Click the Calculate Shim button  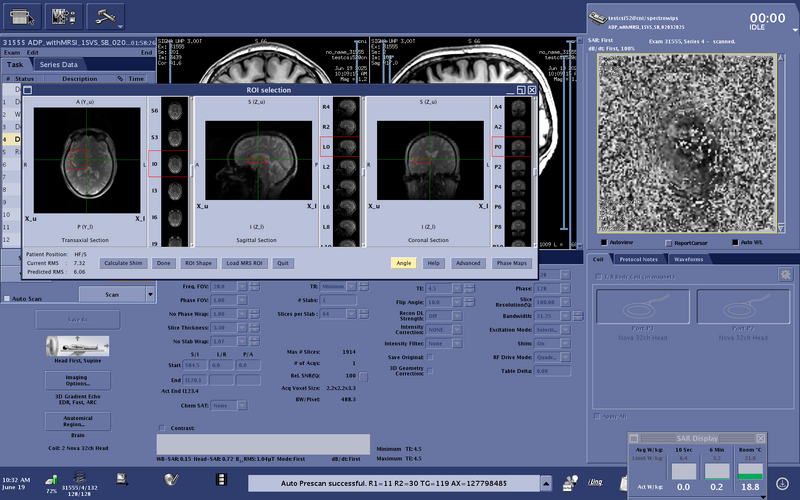coord(123,263)
